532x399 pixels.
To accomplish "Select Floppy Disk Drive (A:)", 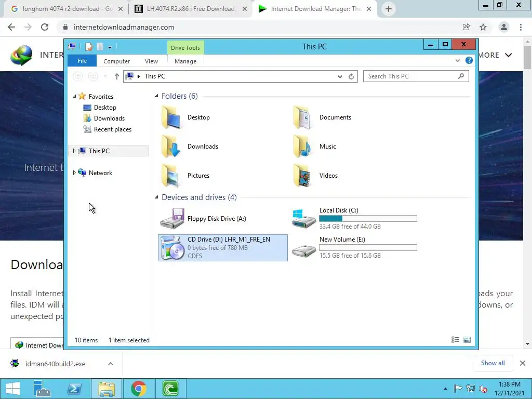I will tap(222, 219).
